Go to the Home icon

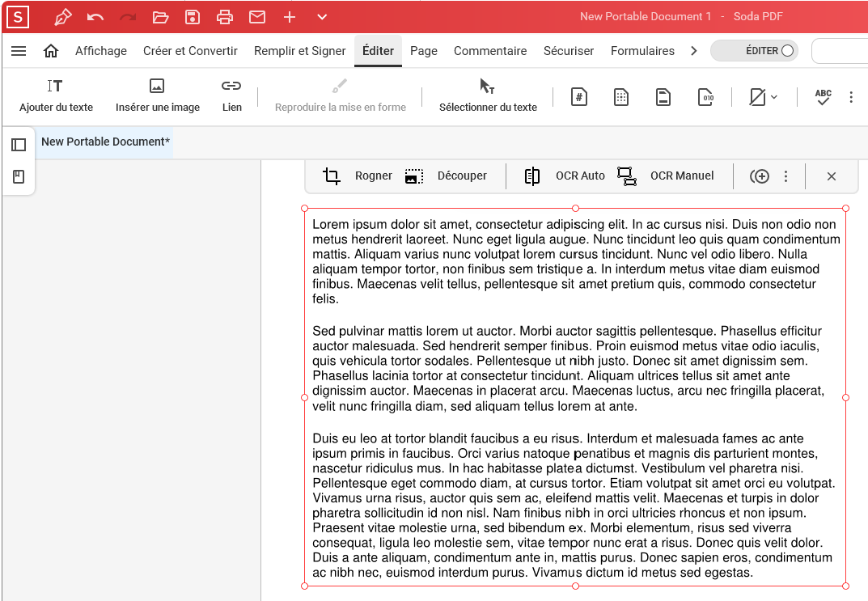click(x=51, y=51)
